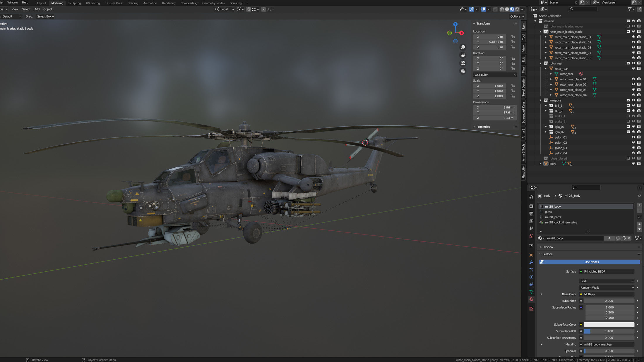Image resolution: width=644 pixels, height=362 pixels.
Task: Open the Object properties tab icon
Action: 531,255
